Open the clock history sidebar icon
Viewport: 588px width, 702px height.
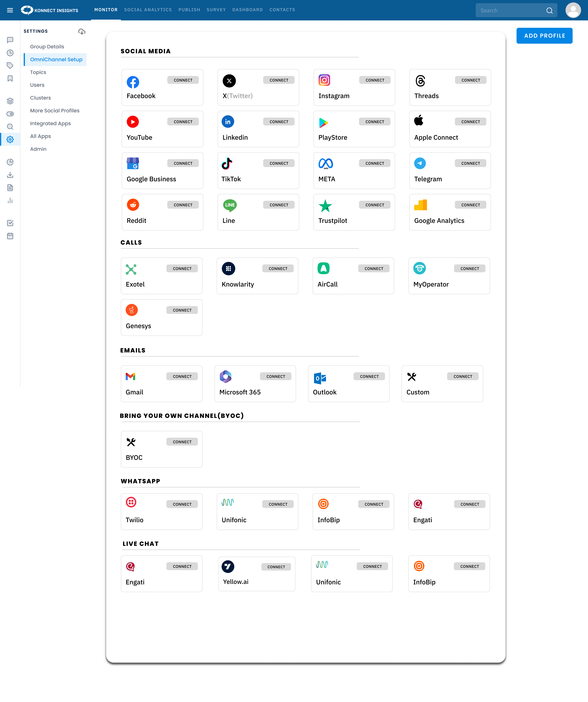tap(10, 53)
